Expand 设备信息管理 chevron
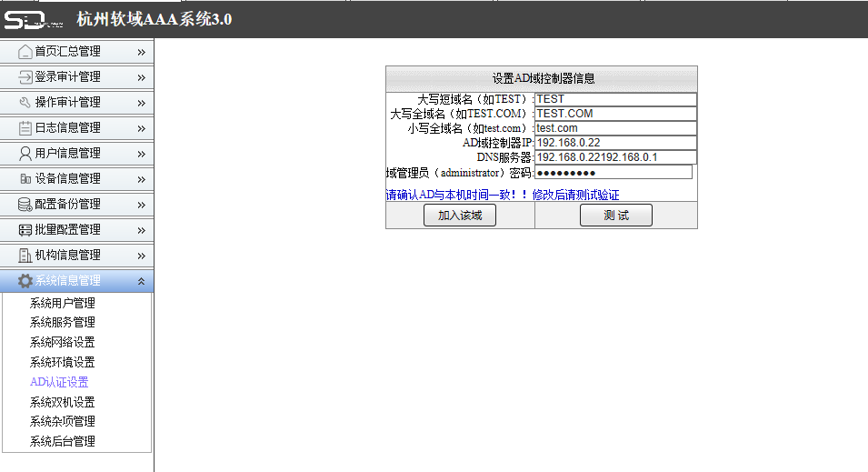Screen dimensions: 868x472 [141, 179]
